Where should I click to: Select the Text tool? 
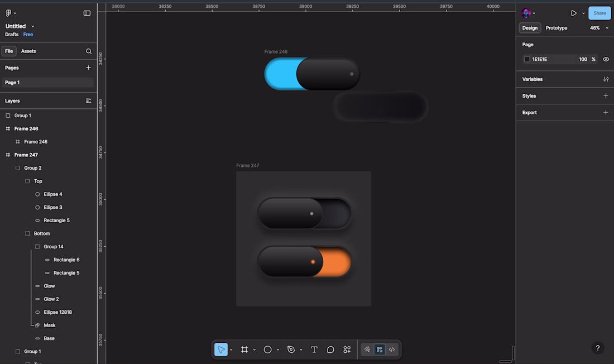coord(314,349)
